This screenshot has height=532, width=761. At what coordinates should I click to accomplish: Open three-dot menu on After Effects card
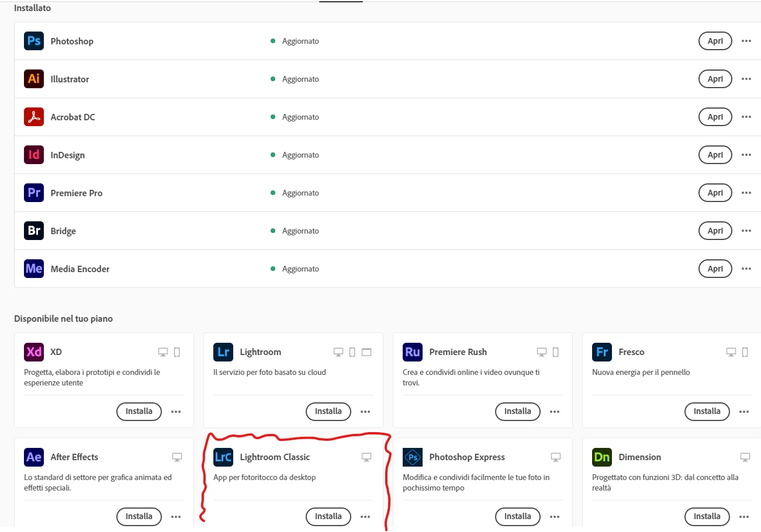coord(176,516)
